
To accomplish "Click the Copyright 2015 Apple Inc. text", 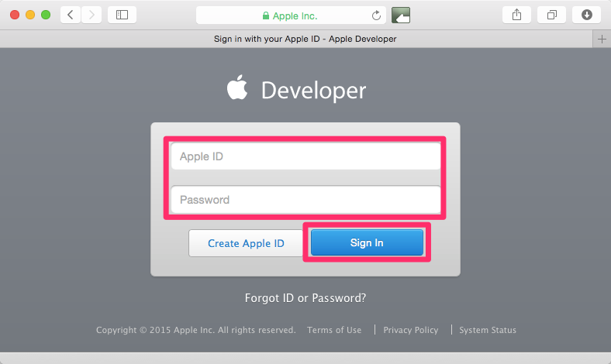I will click(196, 330).
